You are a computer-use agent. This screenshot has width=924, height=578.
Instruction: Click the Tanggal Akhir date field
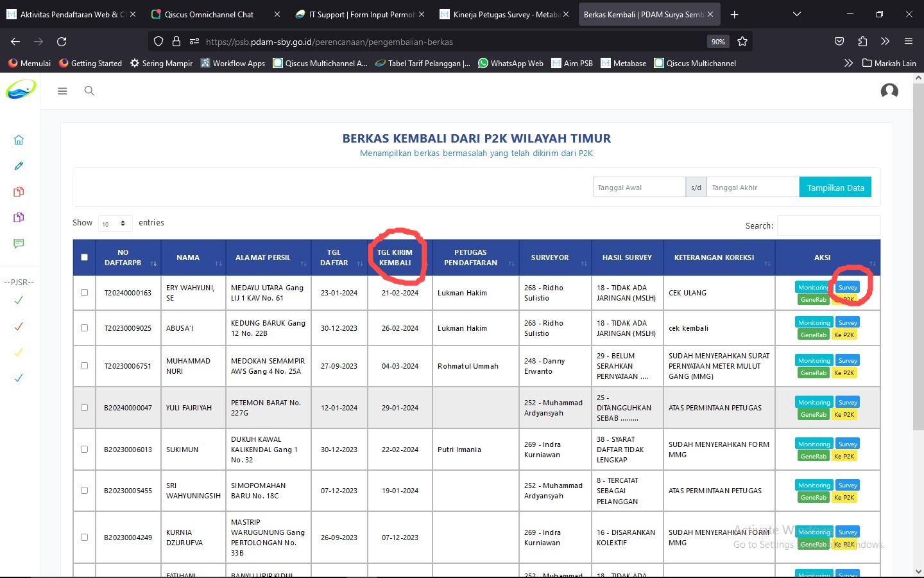753,188
